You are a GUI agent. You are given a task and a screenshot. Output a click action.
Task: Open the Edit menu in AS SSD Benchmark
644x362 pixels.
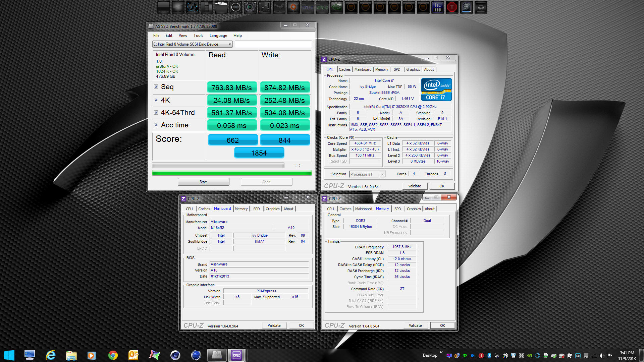tap(169, 36)
